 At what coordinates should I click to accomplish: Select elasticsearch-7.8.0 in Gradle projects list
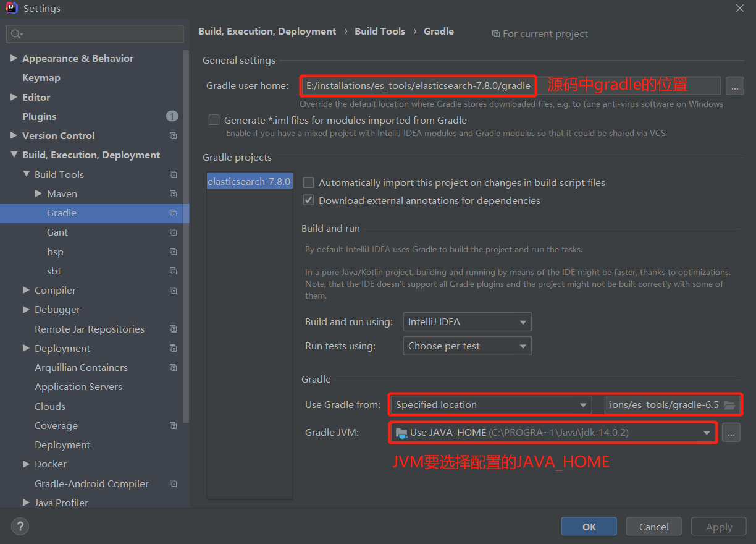click(250, 182)
